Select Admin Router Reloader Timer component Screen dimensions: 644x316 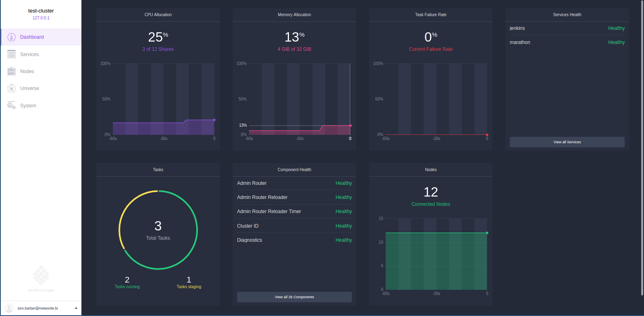pos(294,211)
